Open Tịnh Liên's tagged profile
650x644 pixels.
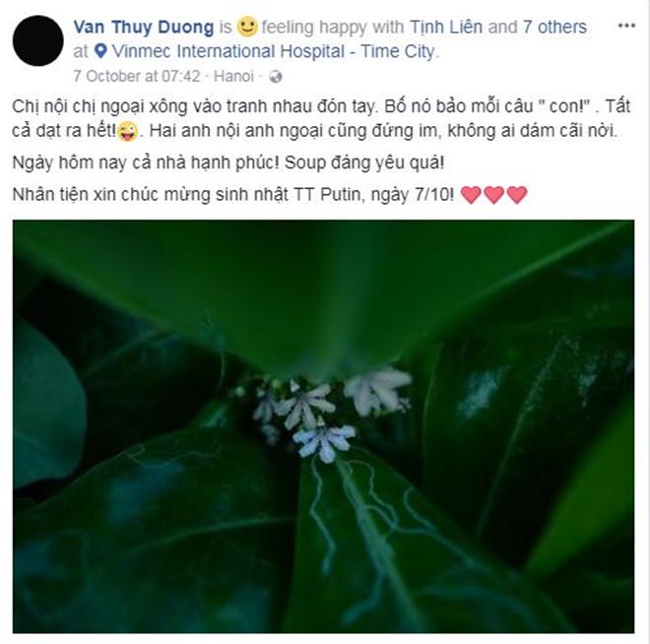(446, 27)
